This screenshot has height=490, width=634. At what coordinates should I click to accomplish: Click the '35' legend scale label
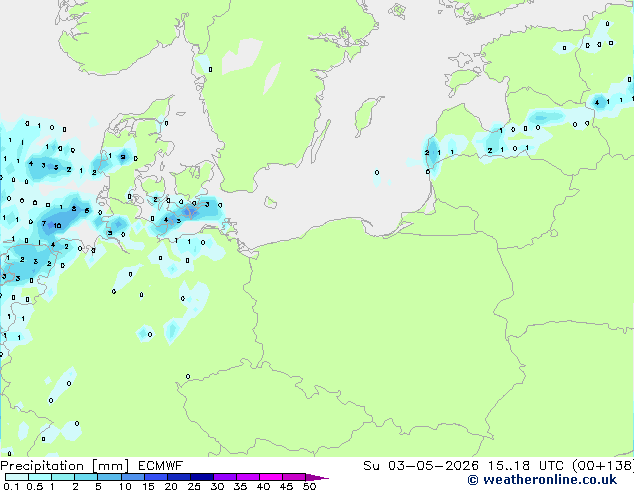tap(241, 486)
